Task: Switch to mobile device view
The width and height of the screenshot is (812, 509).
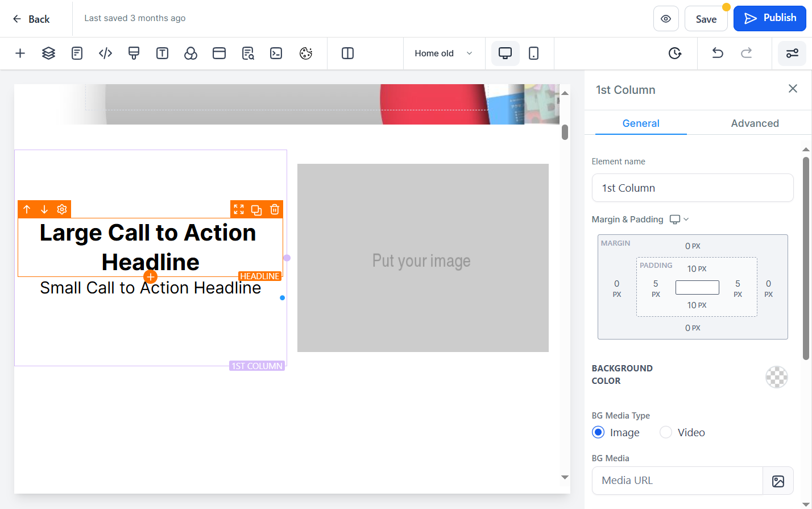Action: pyautogui.click(x=533, y=53)
